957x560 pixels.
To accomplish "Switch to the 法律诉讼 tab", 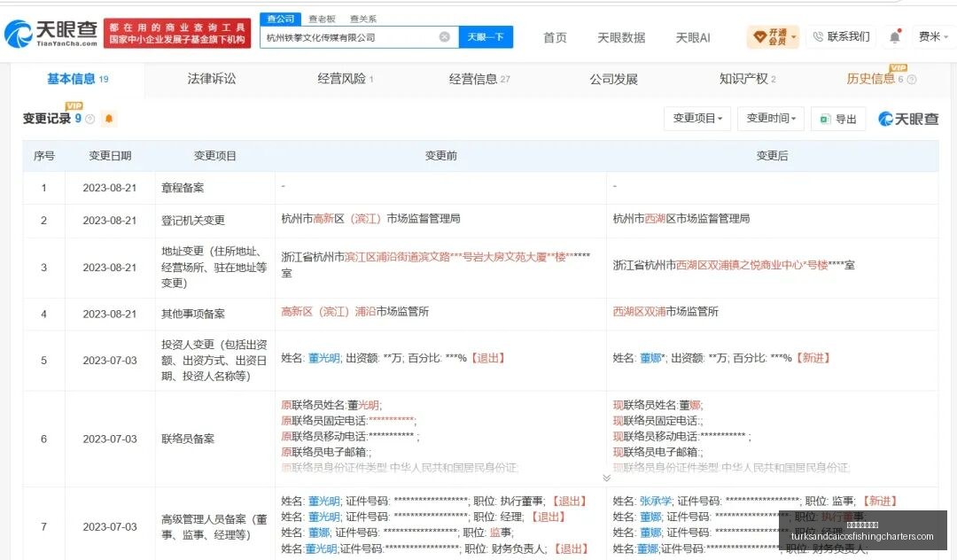I will (211, 79).
